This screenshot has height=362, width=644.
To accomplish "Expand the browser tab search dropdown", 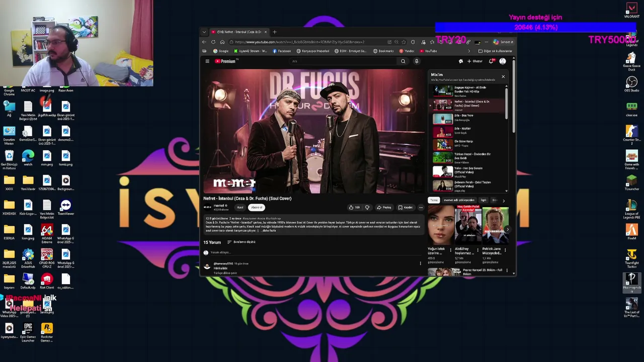I will [x=204, y=32].
